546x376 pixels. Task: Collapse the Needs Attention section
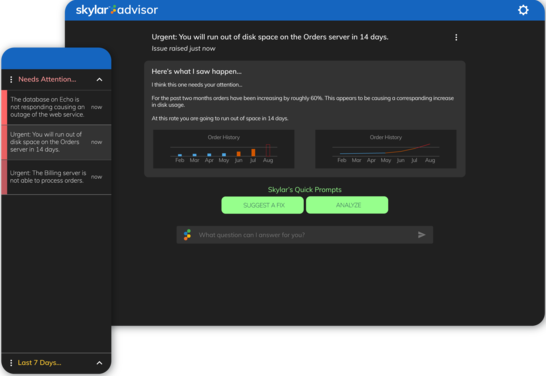pos(99,80)
